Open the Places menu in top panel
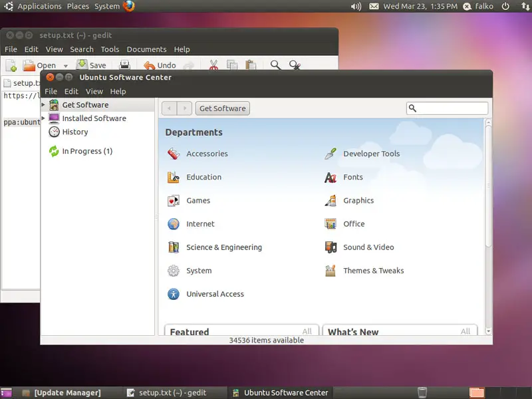The image size is (532, 399). coord(78,6)
